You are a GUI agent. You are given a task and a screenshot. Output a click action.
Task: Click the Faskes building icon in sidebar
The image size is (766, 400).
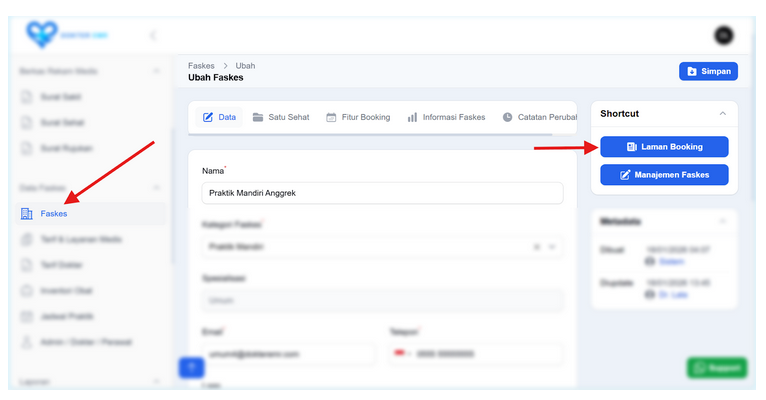(x=26, y=213)
